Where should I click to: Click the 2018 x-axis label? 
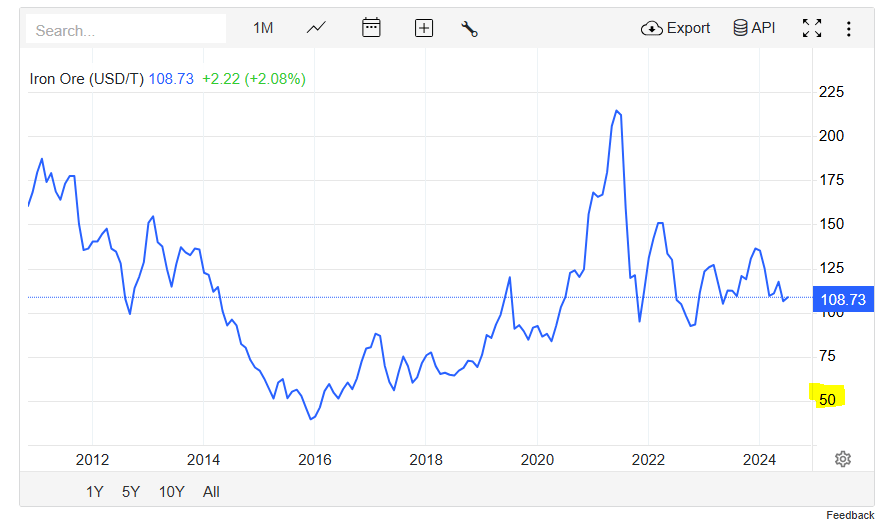pyautogui.click(x=426, y=460)
